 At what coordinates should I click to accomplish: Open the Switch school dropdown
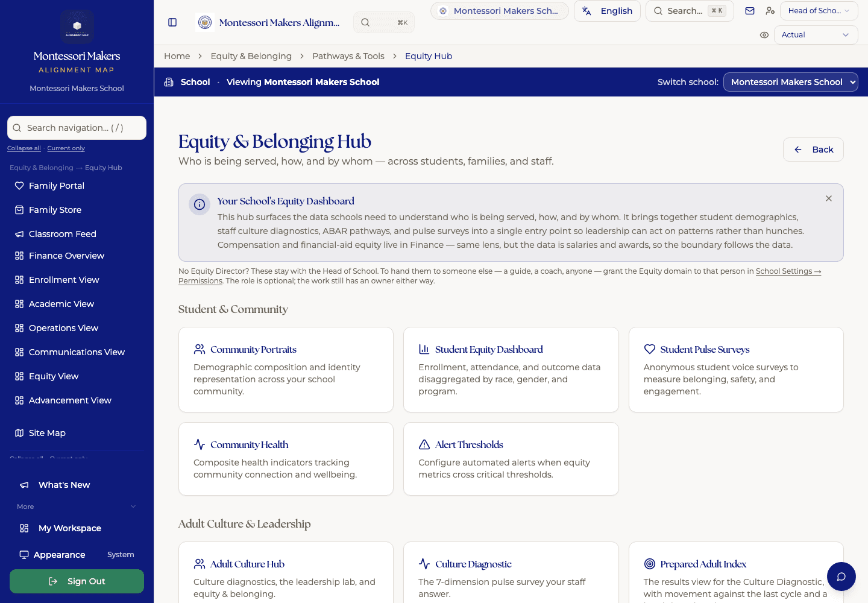790,82
